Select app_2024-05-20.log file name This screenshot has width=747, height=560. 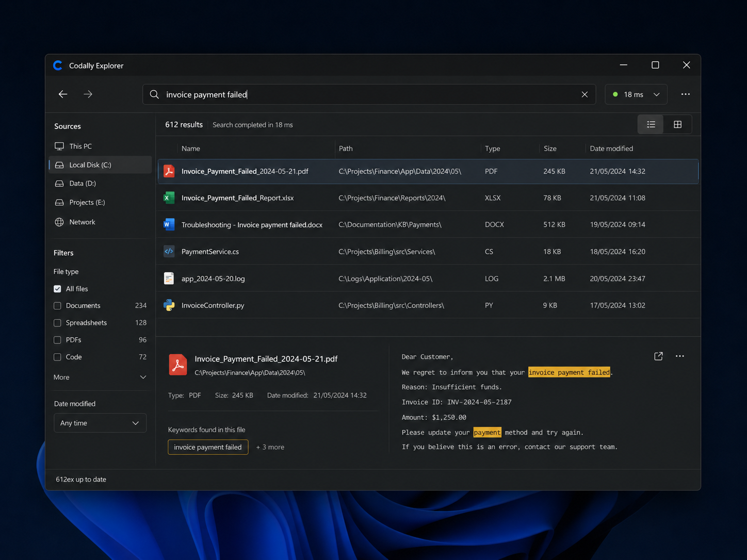(x=213, y=278)
